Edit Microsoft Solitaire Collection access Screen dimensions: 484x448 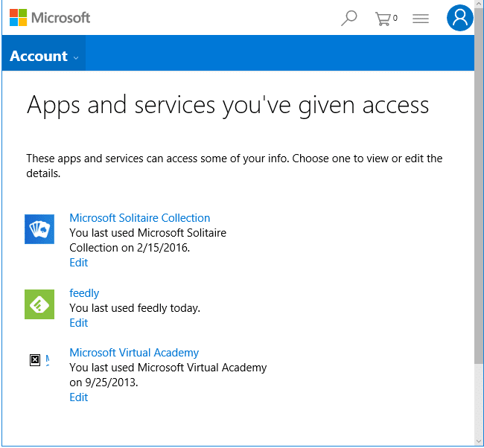pos(79,263)
